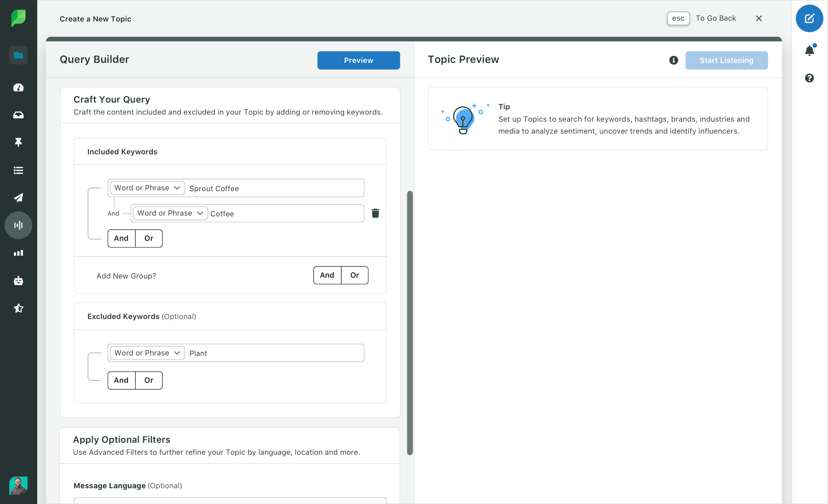This screenshot has width=828, height=504.
Task: Click the 'And' toggle inside included keywords group
Action: tap(120, 238)
